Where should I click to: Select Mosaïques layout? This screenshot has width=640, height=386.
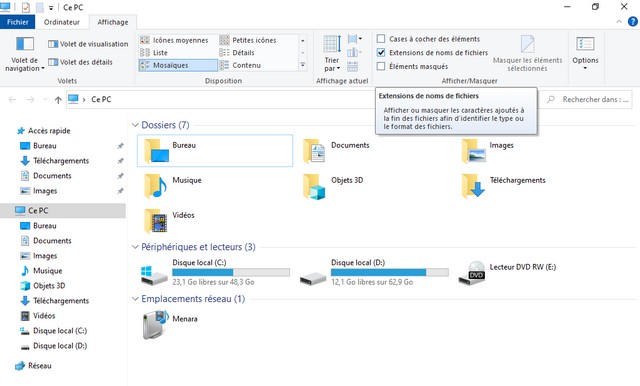point(178,65)
